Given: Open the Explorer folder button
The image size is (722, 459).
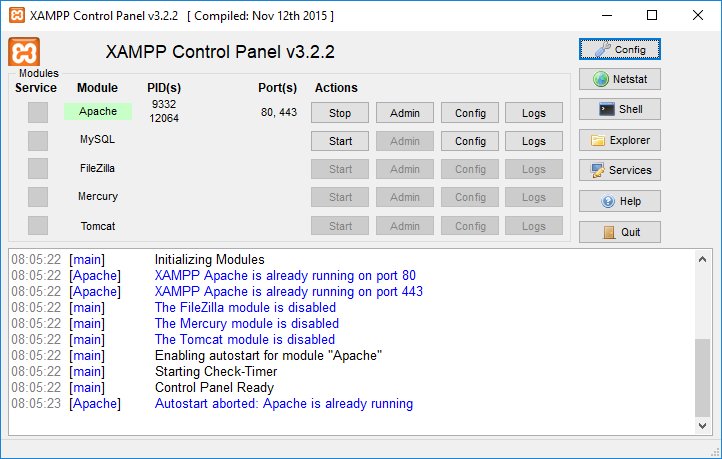Looking at the screenshot, I should click(x=620, y=140).
